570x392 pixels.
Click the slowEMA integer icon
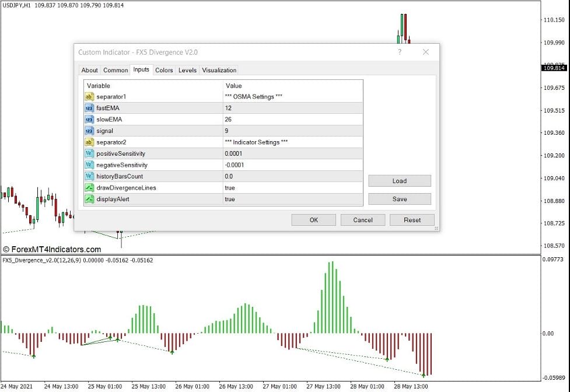click(x=89, y=120)
